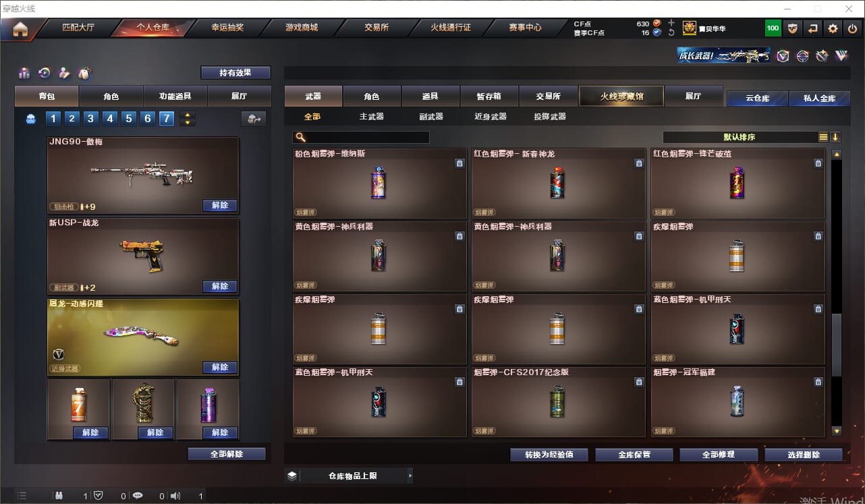865x504 pixels.
Task: Click the power exit icon
Action: point(853,28)
